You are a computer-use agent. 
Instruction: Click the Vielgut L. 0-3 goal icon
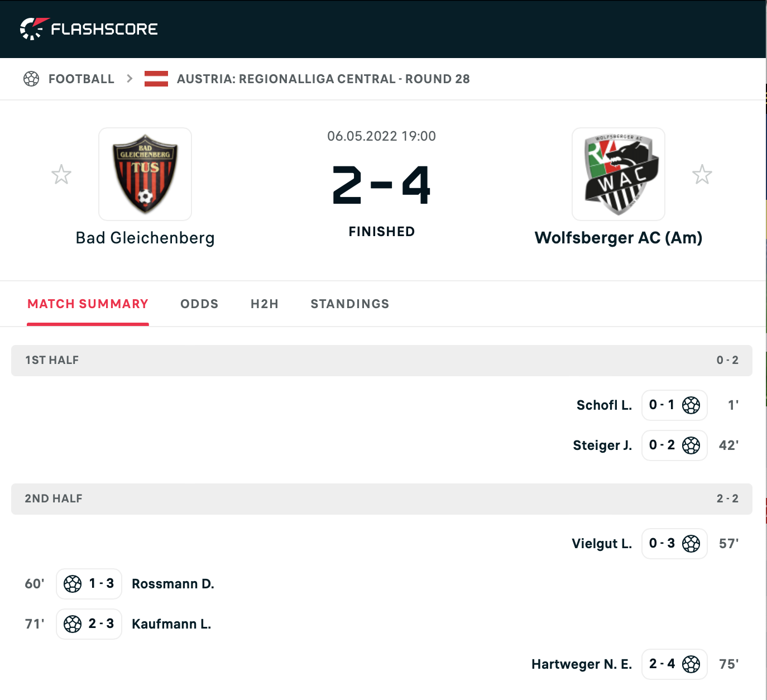coord(691,544)
